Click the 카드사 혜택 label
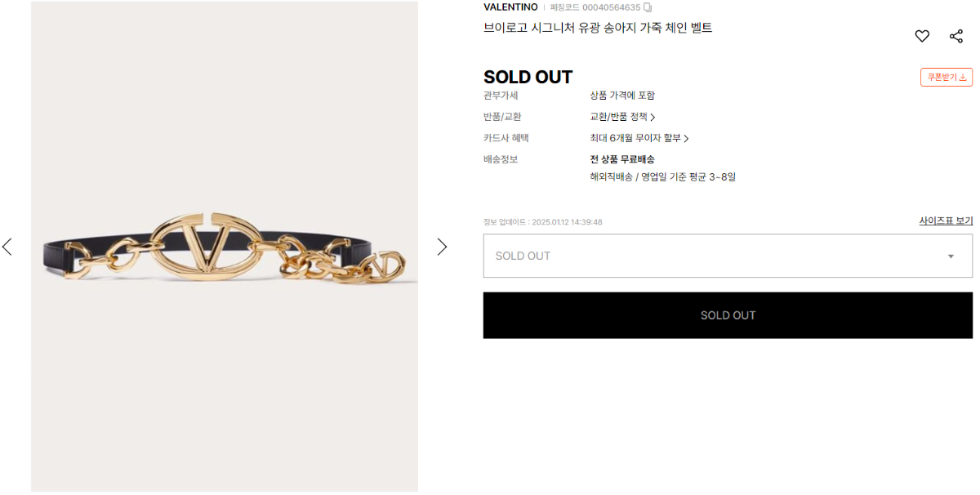 (506, 138)
